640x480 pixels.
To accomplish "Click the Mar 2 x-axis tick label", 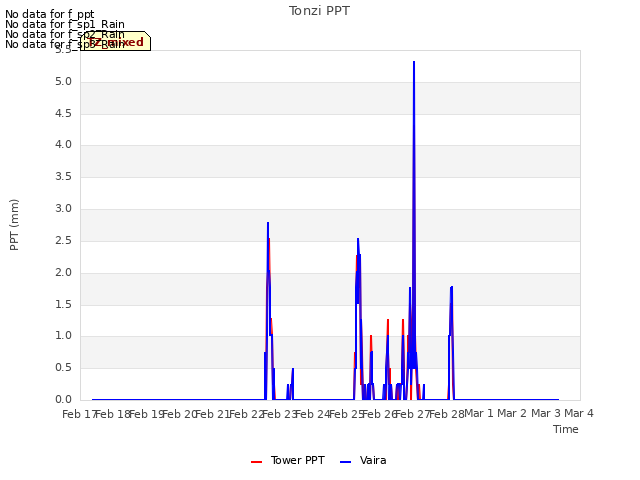I will click(x=512, y=413).
